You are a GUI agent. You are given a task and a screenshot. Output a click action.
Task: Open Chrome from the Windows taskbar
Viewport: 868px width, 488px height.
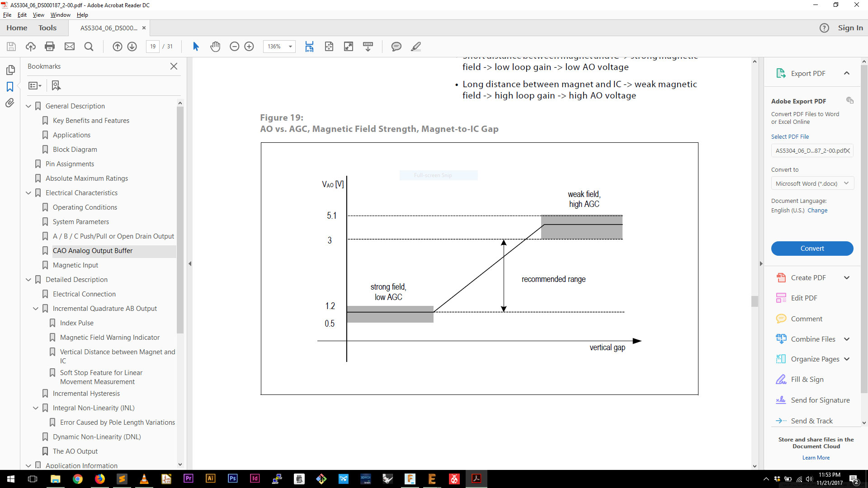77,479
